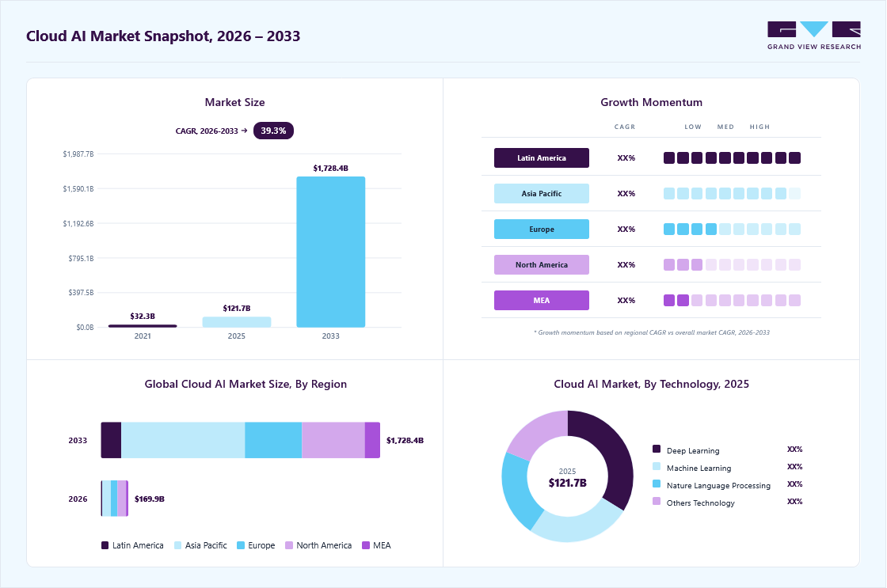This screenshot has height=588, width=887.
Task: Select the Europe region label in Growth Momentum
Action: 542,229
